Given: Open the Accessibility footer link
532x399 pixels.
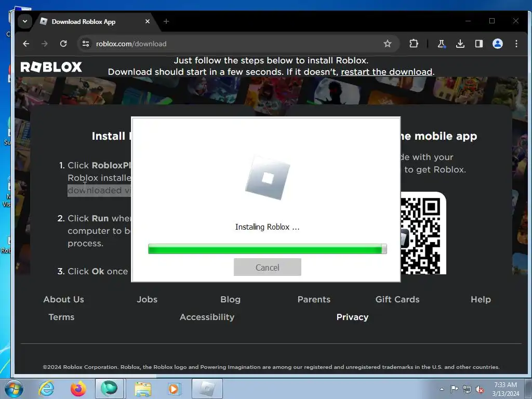Looking at the screenshot, I should (207, 317).
